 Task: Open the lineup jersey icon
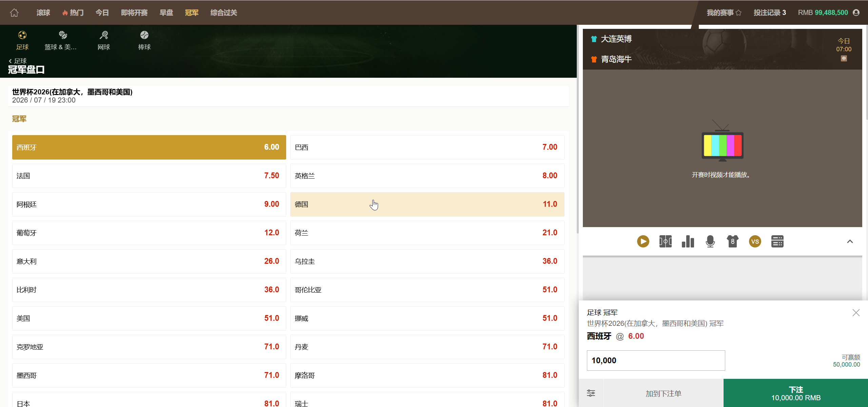pyautogui.click(x=732, y=241)
